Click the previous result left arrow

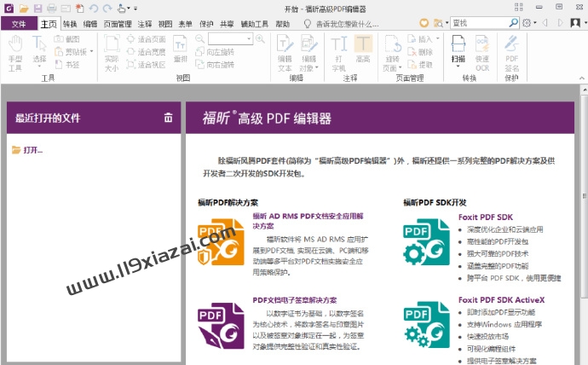click(x=545, y=23)
